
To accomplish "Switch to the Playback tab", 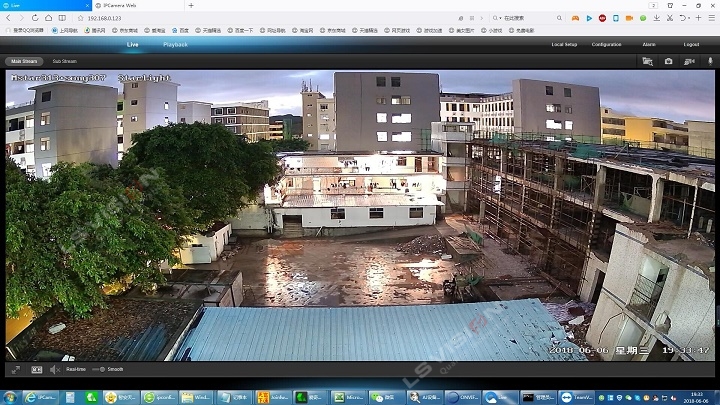I will (175, 45).
